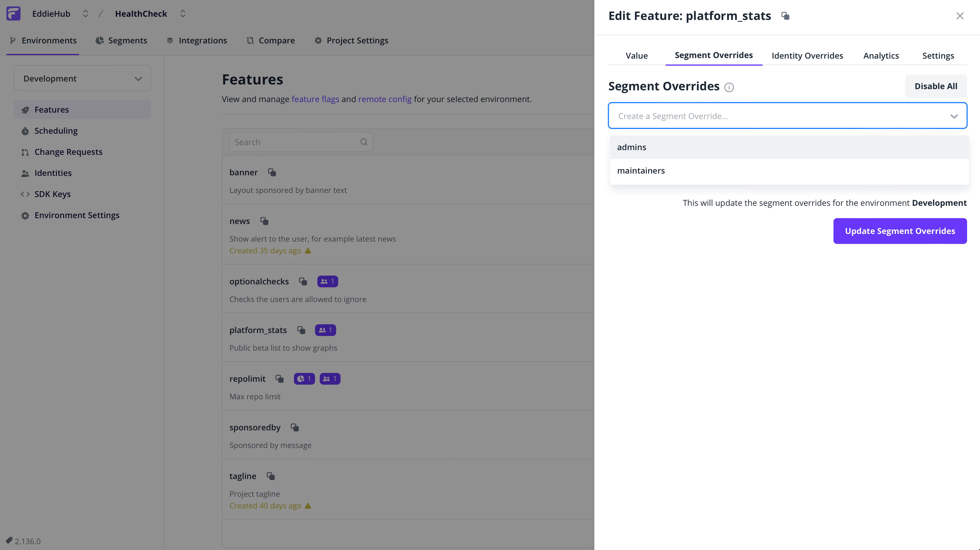Switch to the Analytics tab
Screen dimensions: 980x550
881,56
